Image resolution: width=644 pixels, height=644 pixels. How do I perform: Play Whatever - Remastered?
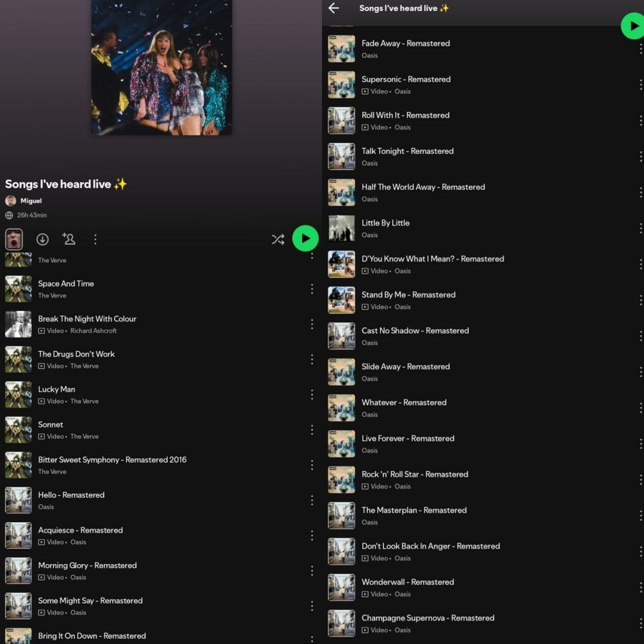(x=483, y=408)
